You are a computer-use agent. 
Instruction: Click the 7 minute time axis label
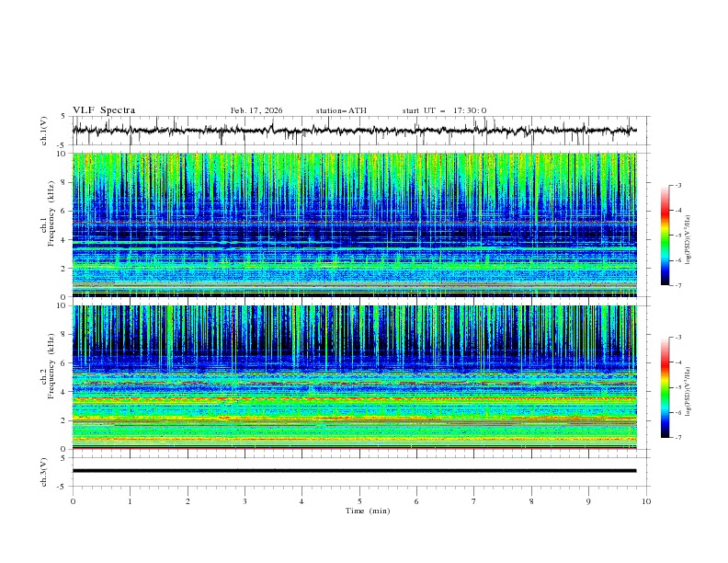click(474, 501)
